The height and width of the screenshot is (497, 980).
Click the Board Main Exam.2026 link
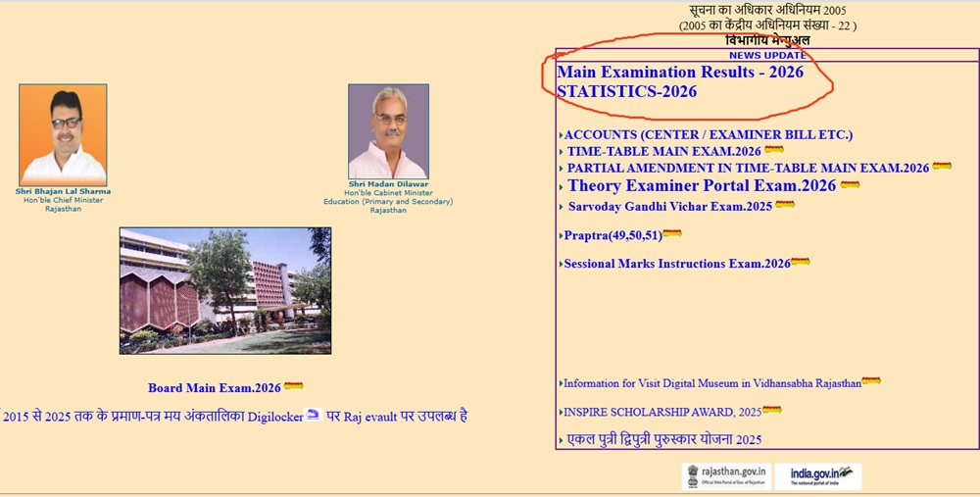(x=214, y=388)
